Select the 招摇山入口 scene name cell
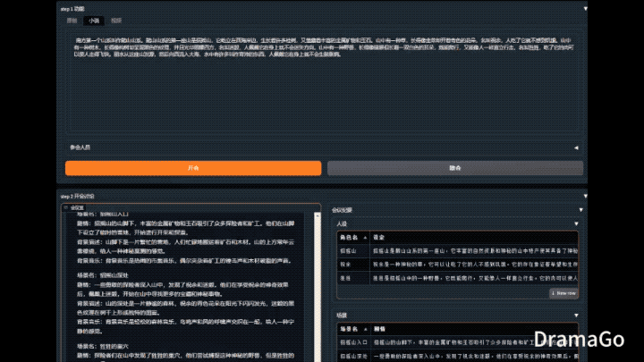The width and height of the screenshot is (644, 362). click(x=353, y=342)
